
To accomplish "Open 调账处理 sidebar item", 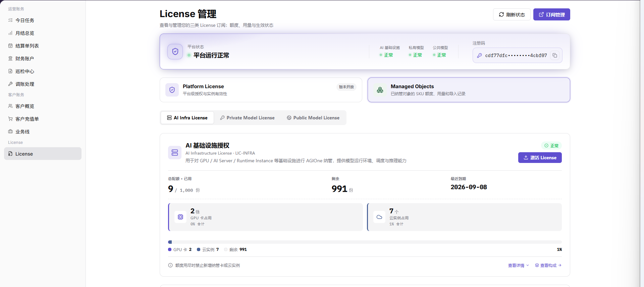I will click(x=43, y=84).
